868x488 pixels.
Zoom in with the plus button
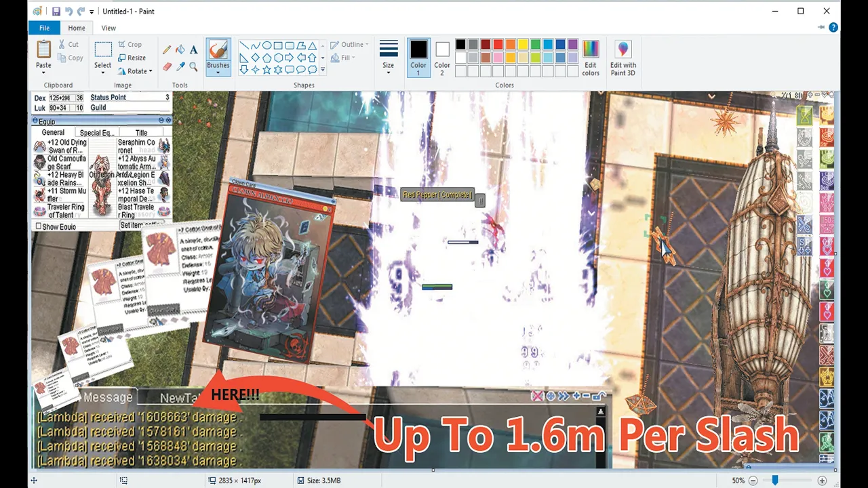pos(822,481)
